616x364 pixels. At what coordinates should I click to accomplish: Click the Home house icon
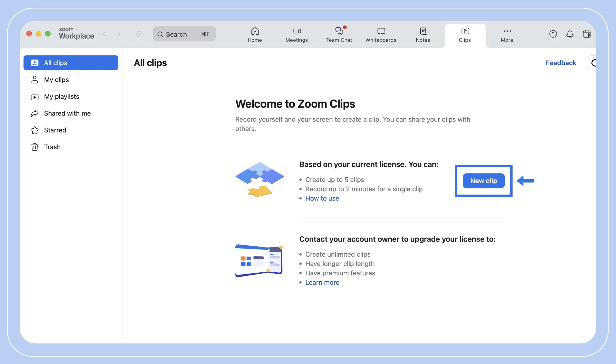coord(255,31)
